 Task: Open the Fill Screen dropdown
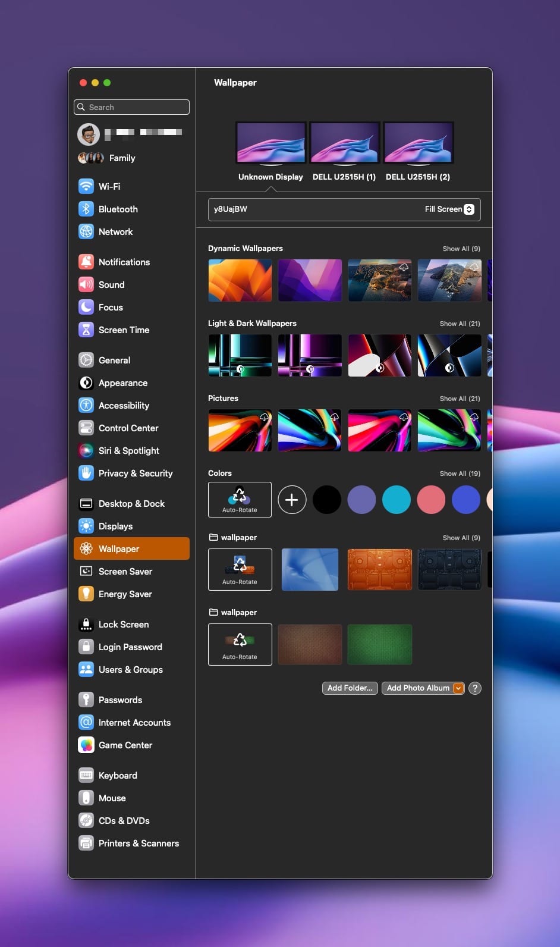(468, 209)
